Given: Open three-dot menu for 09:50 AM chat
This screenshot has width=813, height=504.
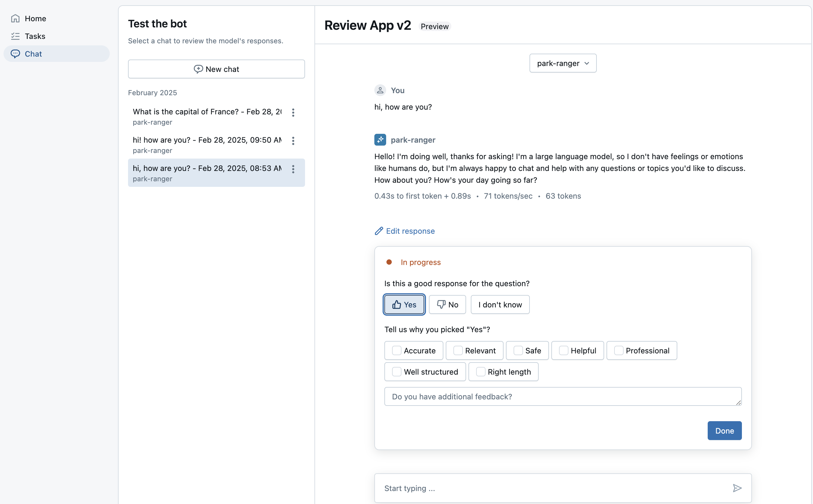Looking at the screenshot, I should [x=293, y=141].
